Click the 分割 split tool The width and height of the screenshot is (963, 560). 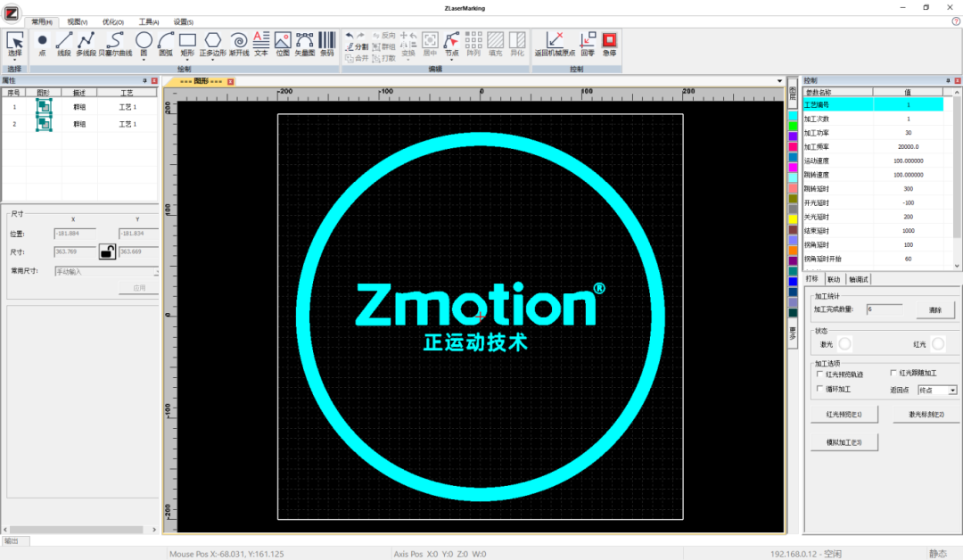click(x=357, y=46)
